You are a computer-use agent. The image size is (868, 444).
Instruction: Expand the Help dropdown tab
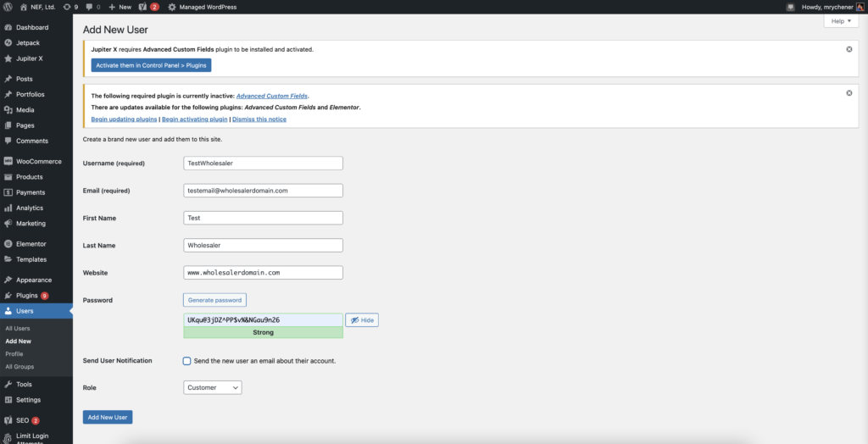pos(841,21)
